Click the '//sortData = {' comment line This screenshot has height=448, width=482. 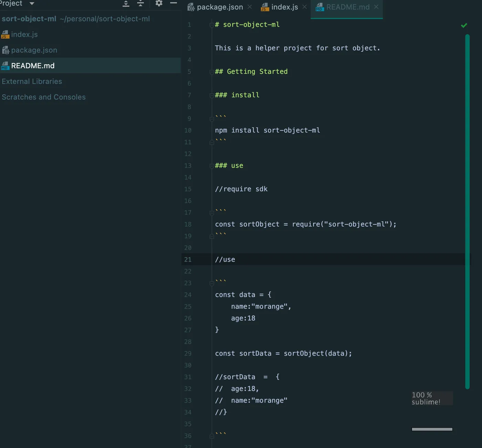(x=248, y=377)
